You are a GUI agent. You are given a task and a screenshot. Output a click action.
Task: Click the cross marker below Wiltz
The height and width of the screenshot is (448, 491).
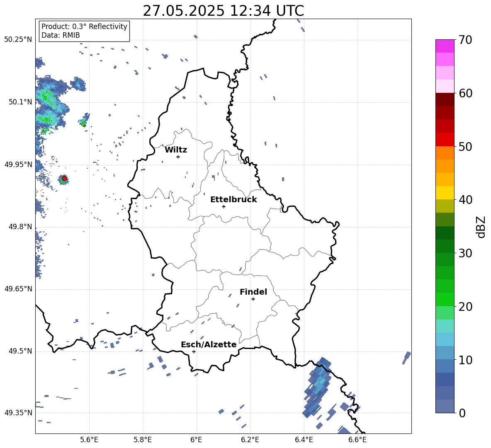click(x=178, y=157)
